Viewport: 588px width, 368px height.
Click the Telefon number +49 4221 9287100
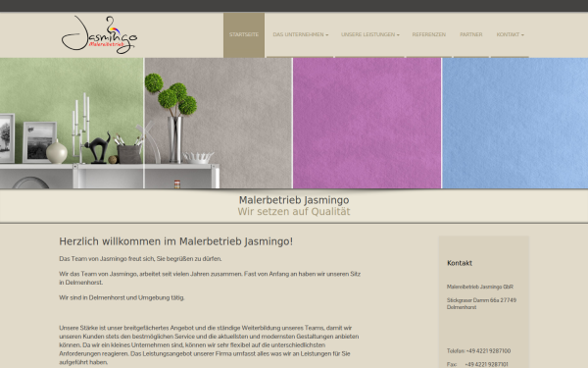point(488,350)
